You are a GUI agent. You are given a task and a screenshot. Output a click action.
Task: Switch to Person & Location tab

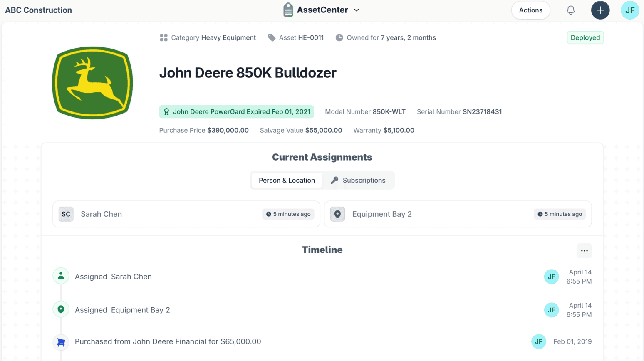tap(287, 180)
